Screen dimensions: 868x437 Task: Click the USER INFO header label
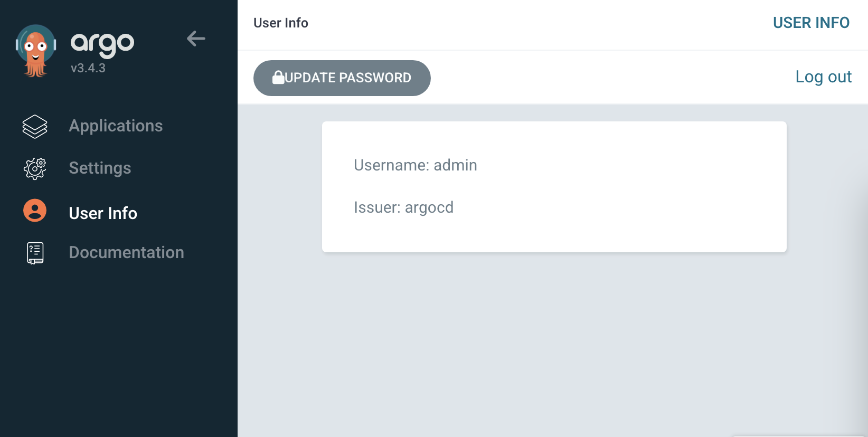[811, 23]
